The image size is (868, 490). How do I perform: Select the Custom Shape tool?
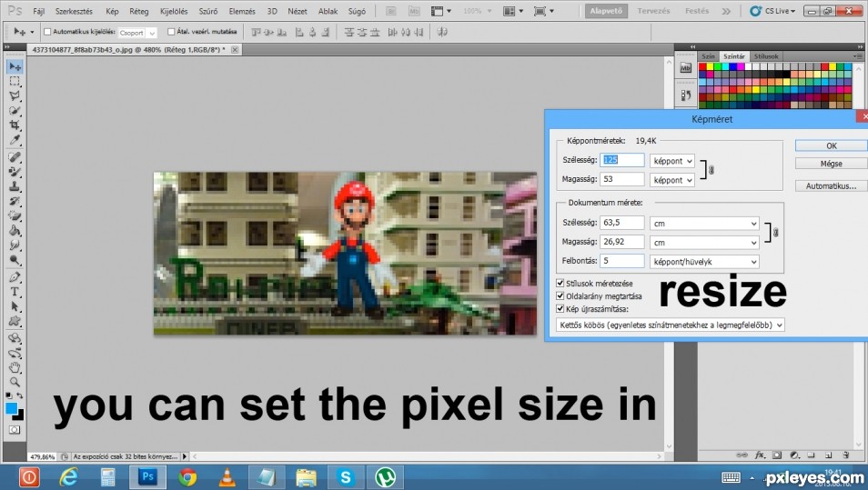click(x=15, y=321)
